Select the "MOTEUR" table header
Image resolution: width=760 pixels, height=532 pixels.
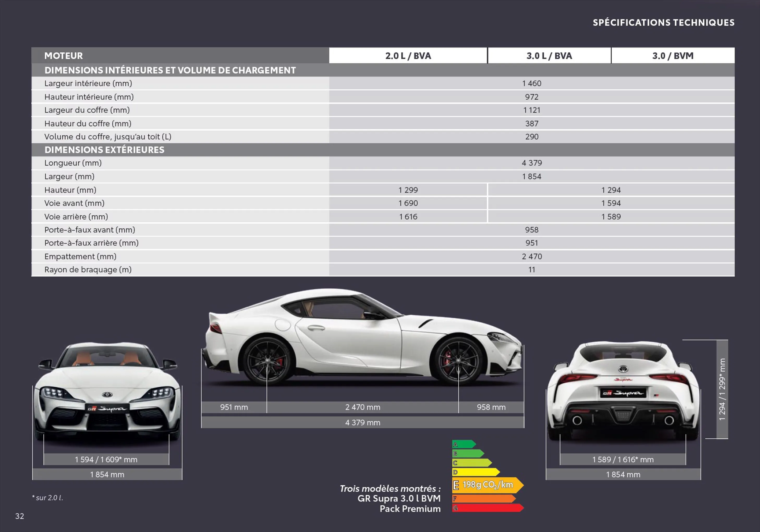pyautogui.click(x=64, y=56)
